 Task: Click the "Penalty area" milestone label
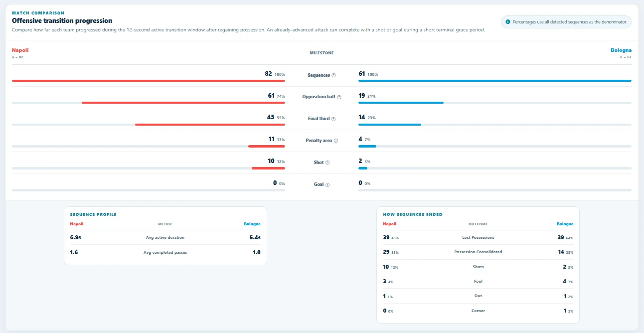click(x=319, y=141)
